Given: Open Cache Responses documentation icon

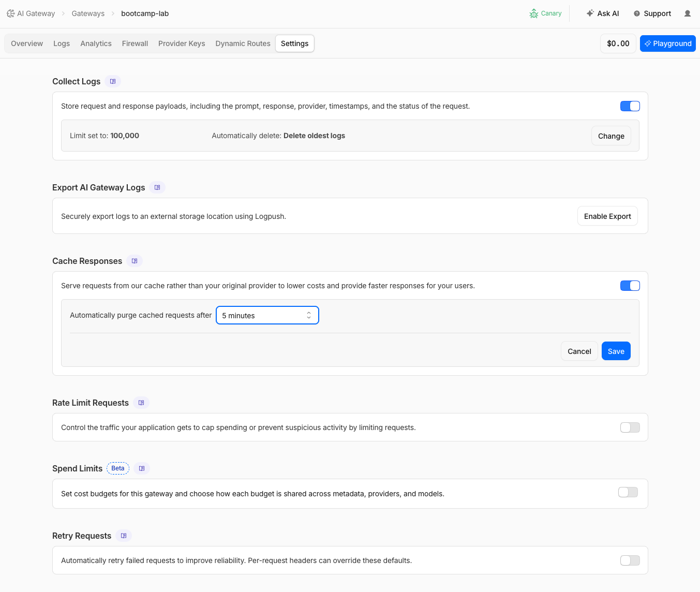Looking at the screenshot, I should (x=135, y=261).
